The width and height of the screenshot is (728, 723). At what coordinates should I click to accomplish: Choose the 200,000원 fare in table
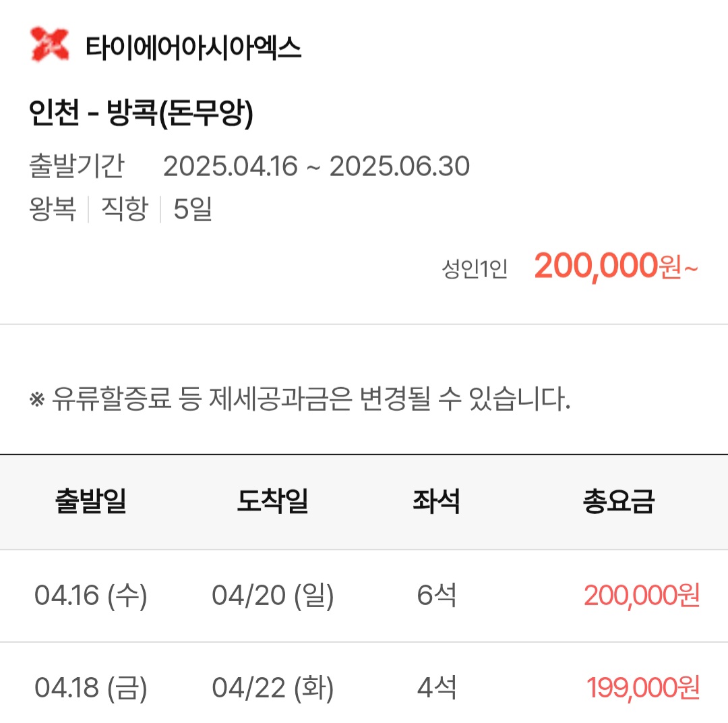(642, 596)
